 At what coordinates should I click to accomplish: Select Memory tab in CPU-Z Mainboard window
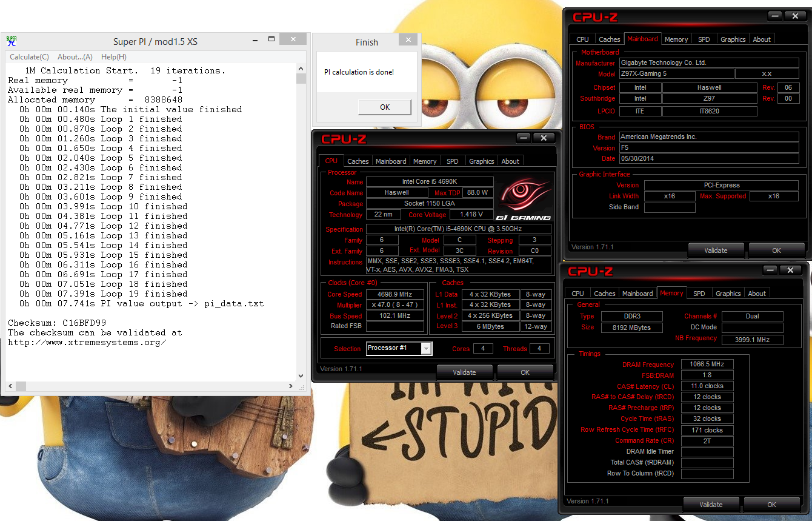676,39
